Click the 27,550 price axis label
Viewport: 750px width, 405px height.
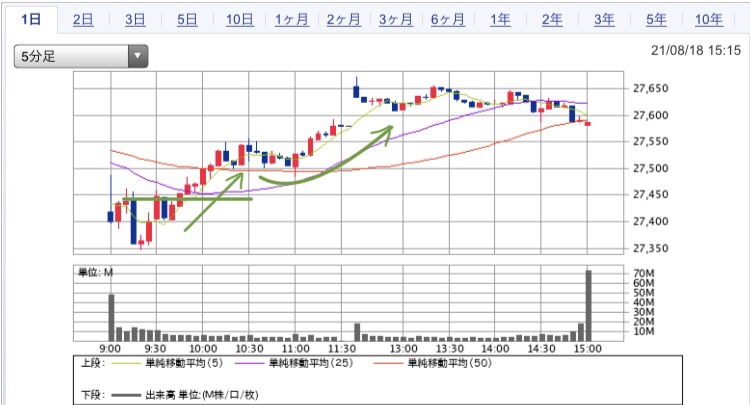(651, 142)
